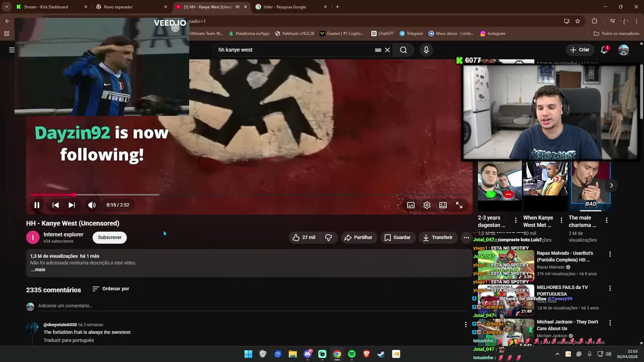This screenshot has width=644, height=362.
Task: Open Chrome extensions puzzle icon
Action: tap(595, 21)
